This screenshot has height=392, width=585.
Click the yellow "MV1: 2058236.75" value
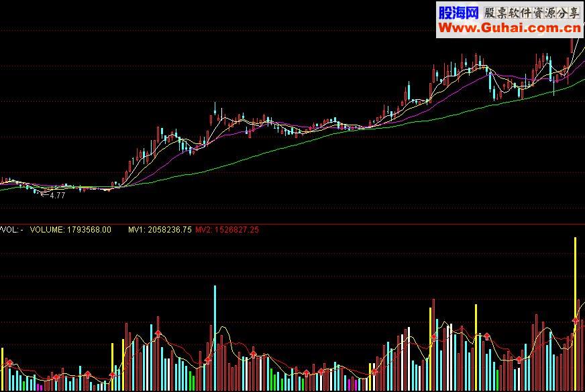160,230
